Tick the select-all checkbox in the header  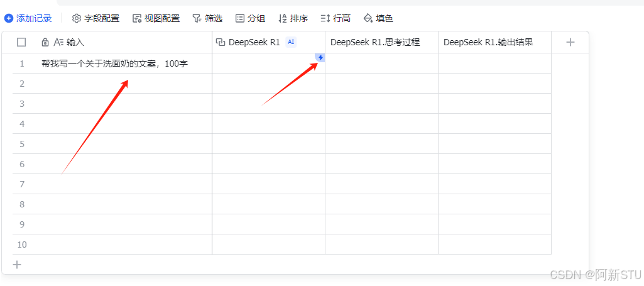(x=21, y=42)
